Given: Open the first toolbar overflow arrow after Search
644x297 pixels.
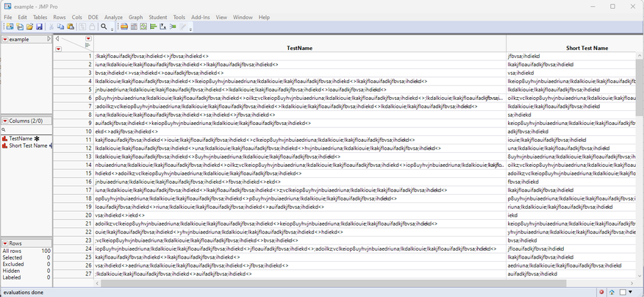Looking at the screenshot, I should pos(112,29).
